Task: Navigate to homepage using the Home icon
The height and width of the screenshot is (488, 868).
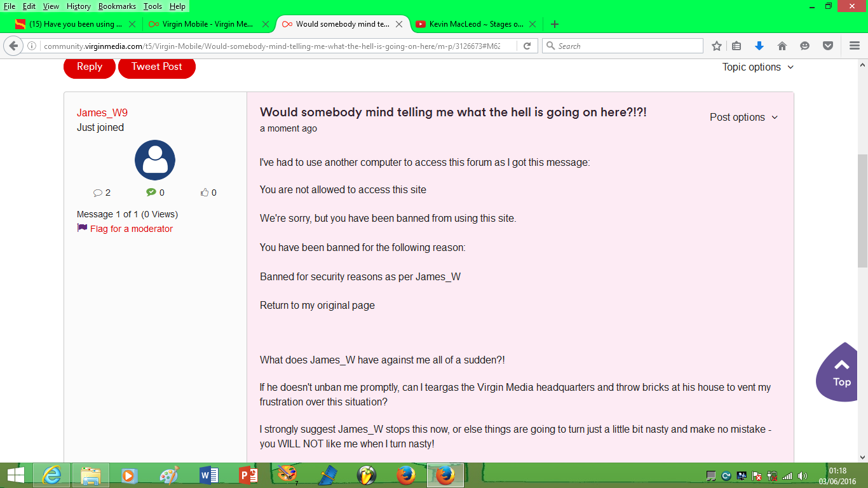Action: pos(782,46)
